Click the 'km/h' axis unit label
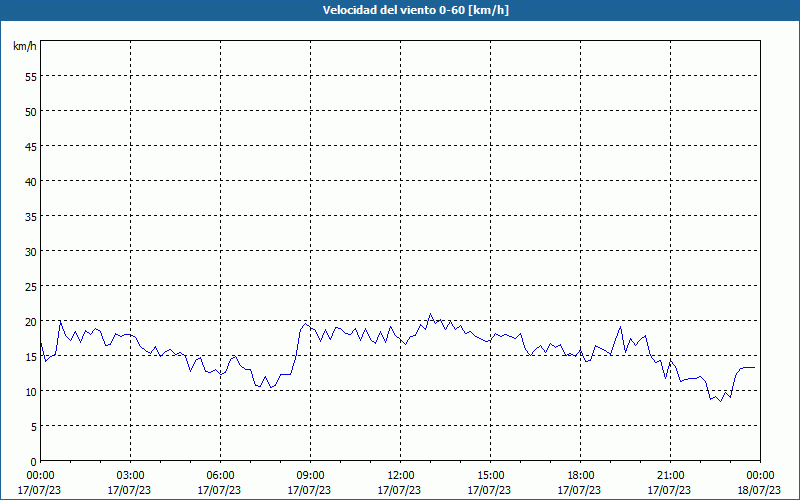Screen dimensions: 800x500 (24, 46)
